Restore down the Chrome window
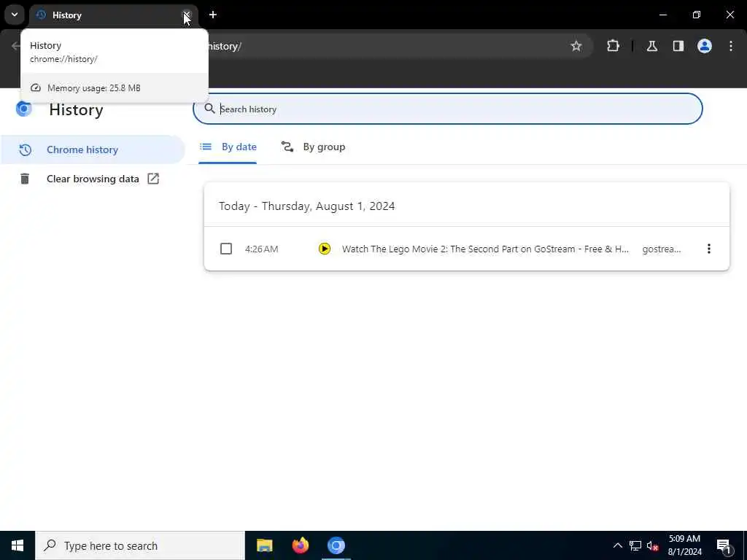Viewport: 747px width, 560px height. [697, 15]
